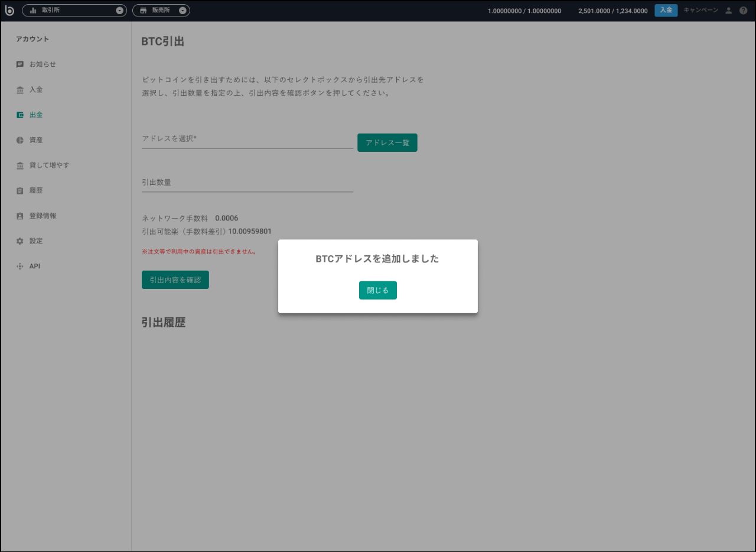Viewport: 756px width, 552px height.
Task: Click the 登録情報 ID badge icon
Action: tap(19, 215)
